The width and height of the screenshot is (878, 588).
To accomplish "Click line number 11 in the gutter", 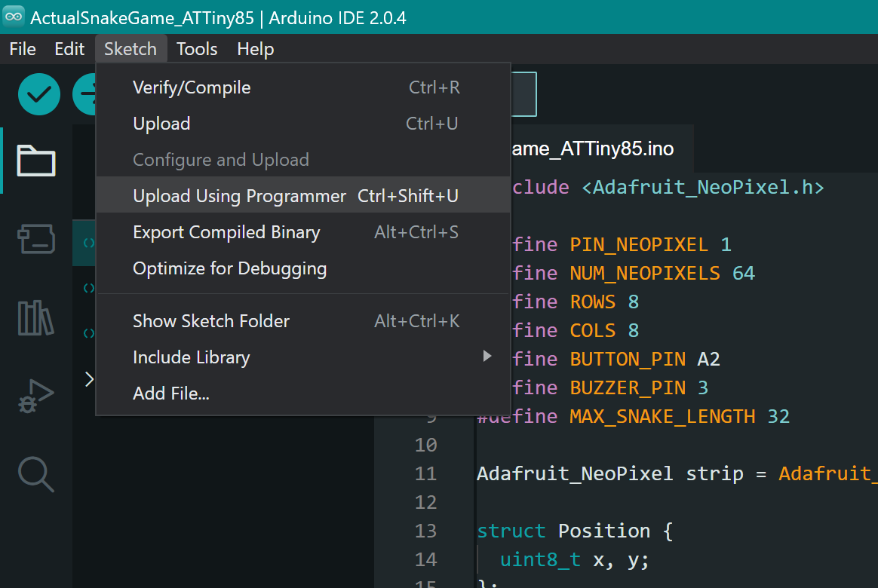I will click(x=425, y=474).
